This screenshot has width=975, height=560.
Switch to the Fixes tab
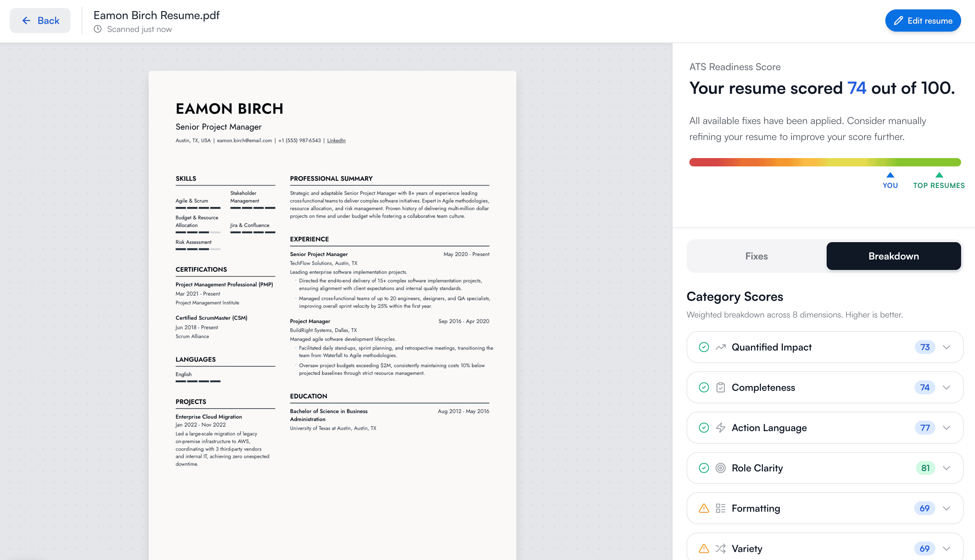(756, 256)
